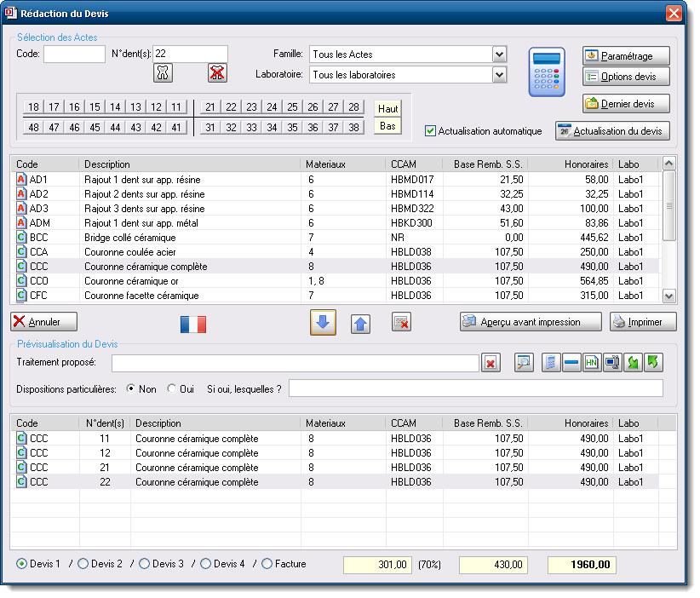Select tooth number 36 button
This screenshot has width=700, height=598.
pyautogui.click(x=313, y=127)
